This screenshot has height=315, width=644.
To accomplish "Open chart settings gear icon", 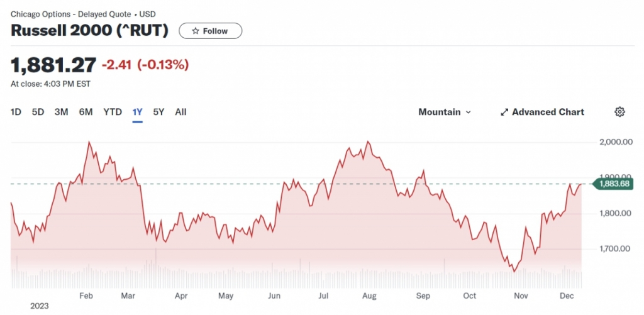I will click(x=619, y=112).
